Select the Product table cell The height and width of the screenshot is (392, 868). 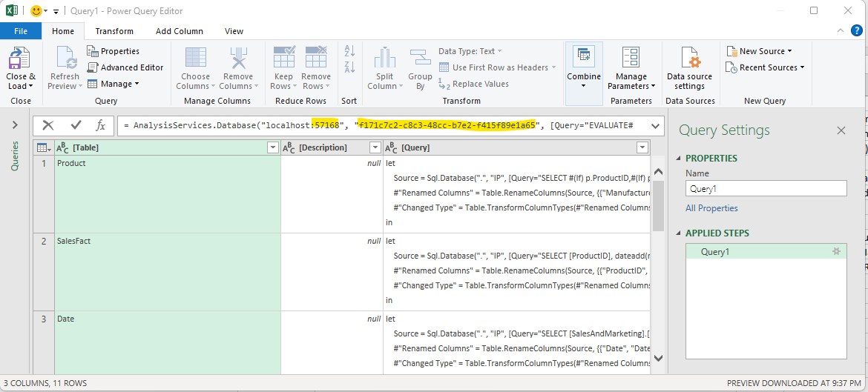click(x=168, y=194)
